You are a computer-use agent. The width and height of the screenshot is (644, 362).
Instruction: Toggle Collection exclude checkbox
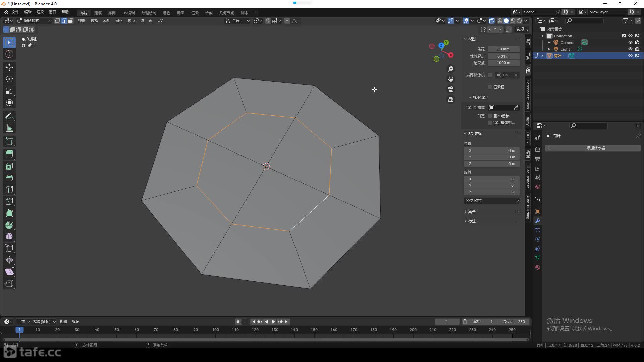tap(624, 36)
